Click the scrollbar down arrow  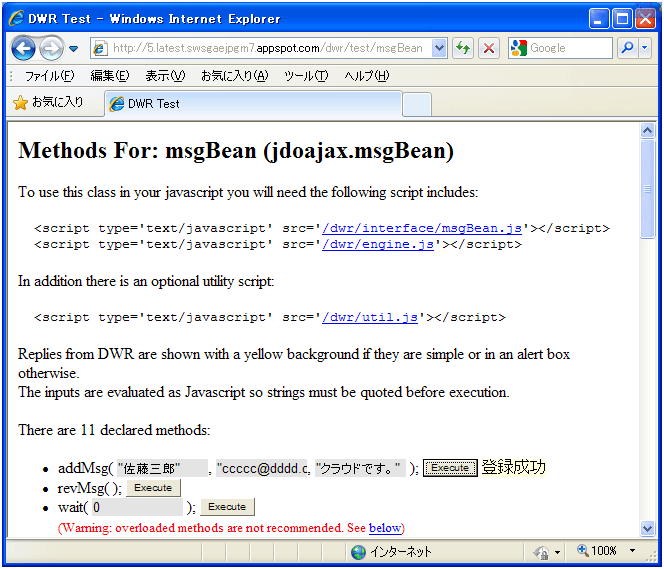pos(647,528)
